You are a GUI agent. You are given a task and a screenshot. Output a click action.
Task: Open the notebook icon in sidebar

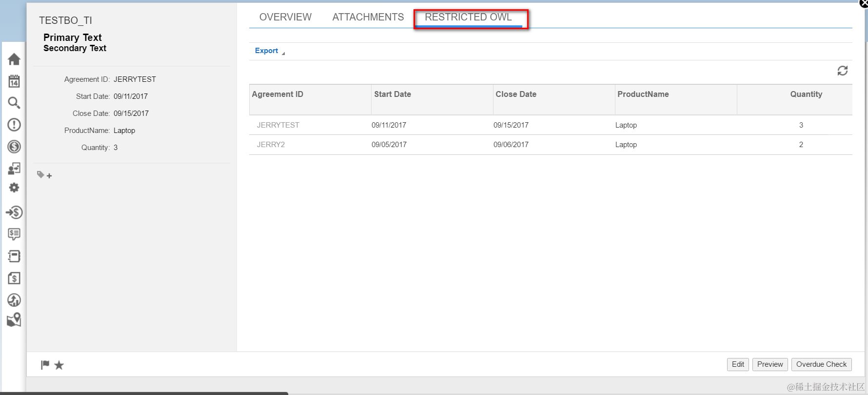[x=14, y=256]
